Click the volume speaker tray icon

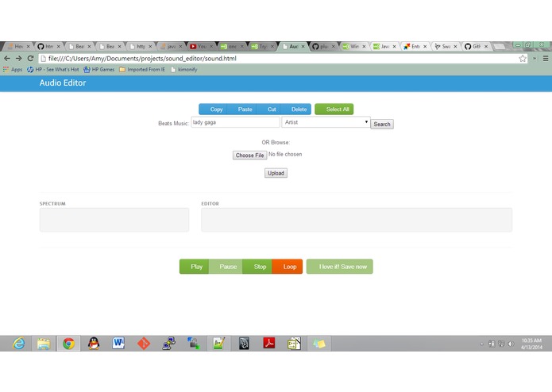pos(511,344)
